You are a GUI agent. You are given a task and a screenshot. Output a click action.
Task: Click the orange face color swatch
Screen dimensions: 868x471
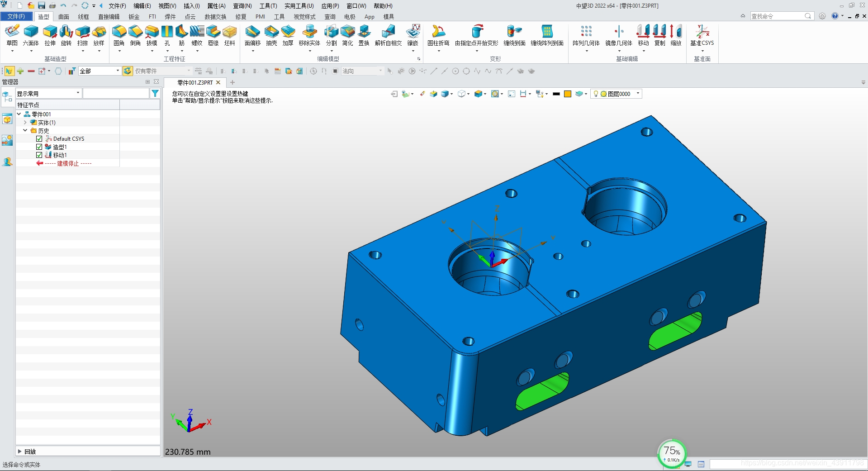tap(567, 94)
